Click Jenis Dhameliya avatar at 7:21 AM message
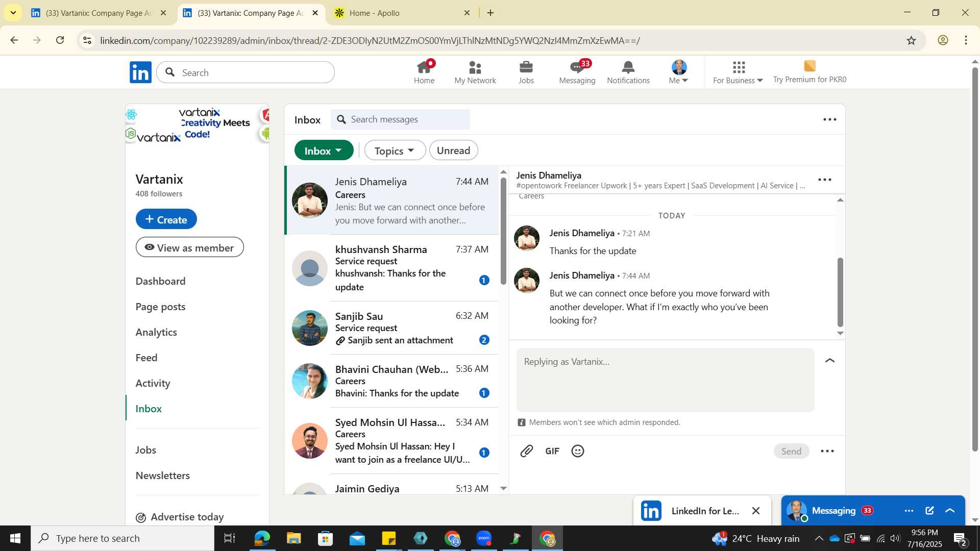This screenshot has height=551, width=980. click(527, 238)
